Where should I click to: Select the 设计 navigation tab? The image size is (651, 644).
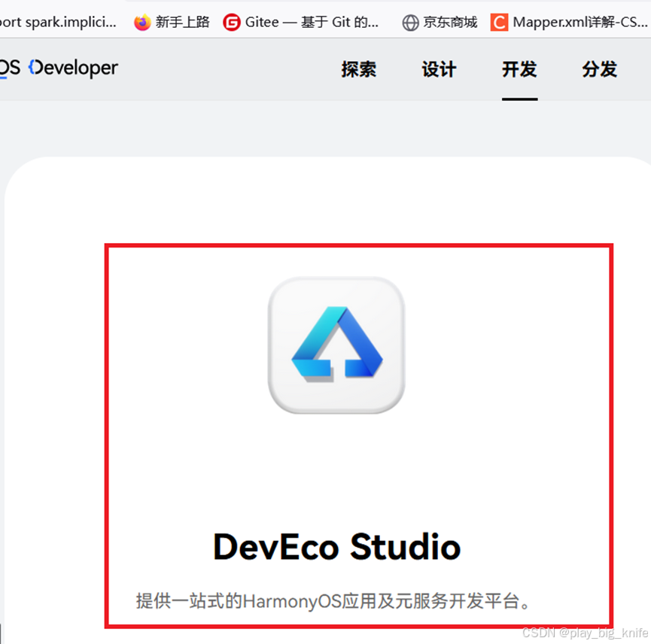coord(440,69)
